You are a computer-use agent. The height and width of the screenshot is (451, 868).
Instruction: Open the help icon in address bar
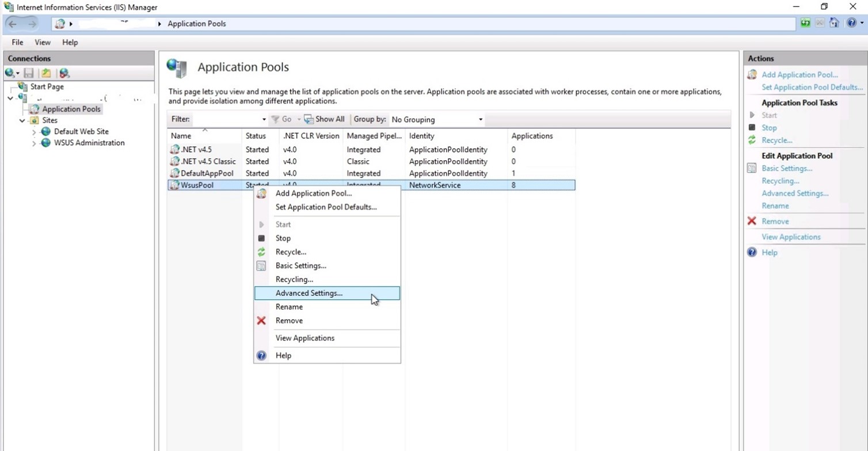pyautogui.click(x=851, y=23)
